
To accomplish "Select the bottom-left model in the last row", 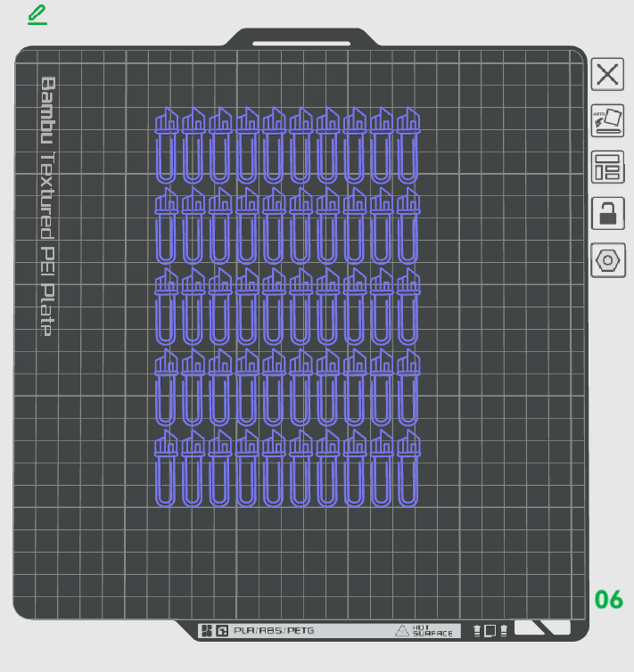I will [167, 469].
